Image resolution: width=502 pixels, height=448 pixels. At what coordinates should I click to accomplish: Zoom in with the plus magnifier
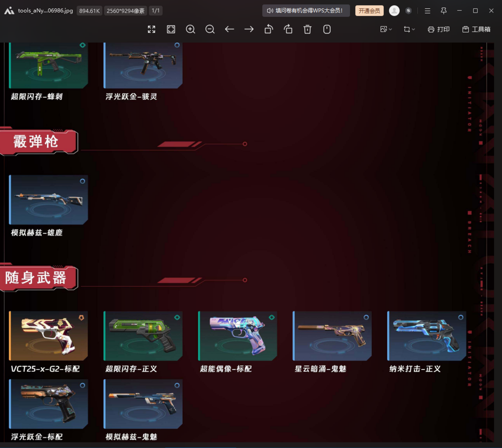191,29
